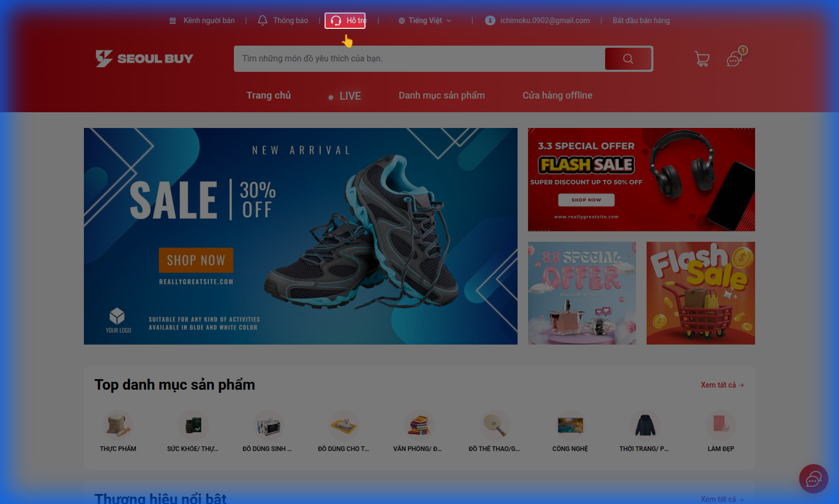
Task: Open the ichimoku.0902@gmail.com account menu
Action: (x=538, y=20)
